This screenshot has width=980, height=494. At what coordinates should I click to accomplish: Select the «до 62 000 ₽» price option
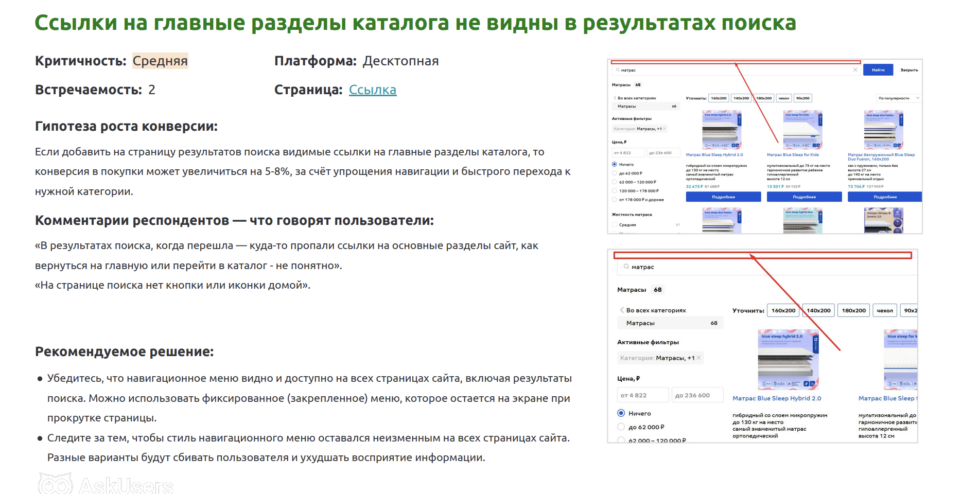pyautogui.click(x=614, y=173)
